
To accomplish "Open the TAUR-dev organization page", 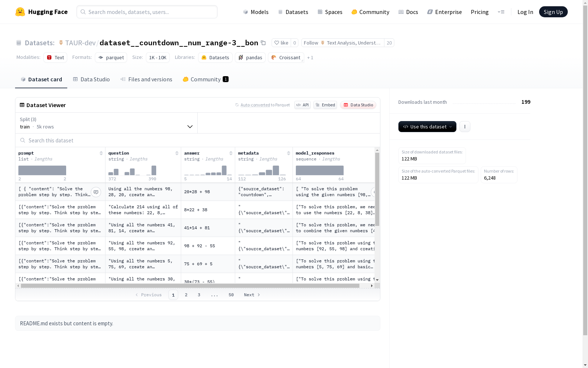I will [80, 43].
